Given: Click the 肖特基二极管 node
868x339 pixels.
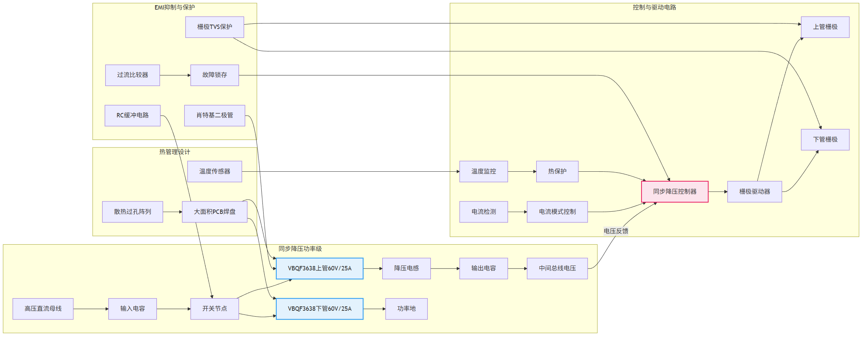Looking at the screenshot, I should 214,116.
